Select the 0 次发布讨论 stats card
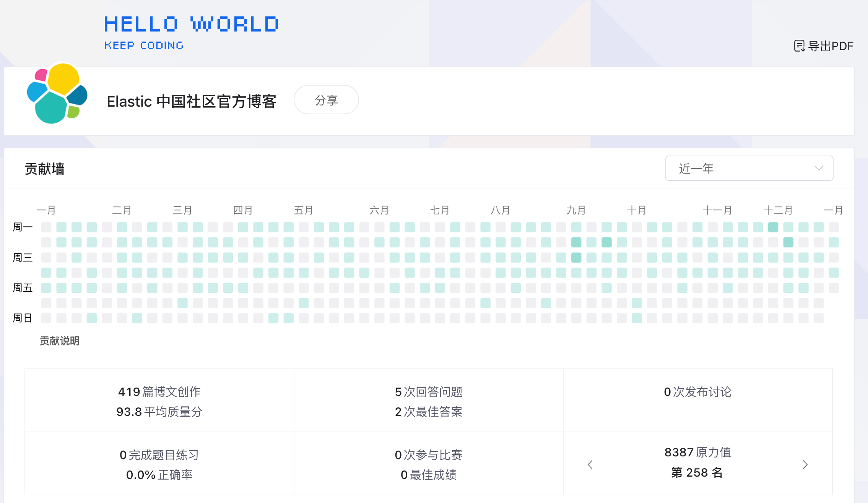Viewport: 868px width, 503px height. [697, 392]
